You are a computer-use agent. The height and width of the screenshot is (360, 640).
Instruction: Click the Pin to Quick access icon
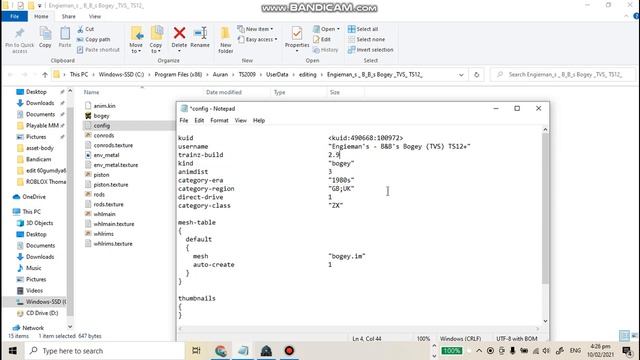point(19,34)
